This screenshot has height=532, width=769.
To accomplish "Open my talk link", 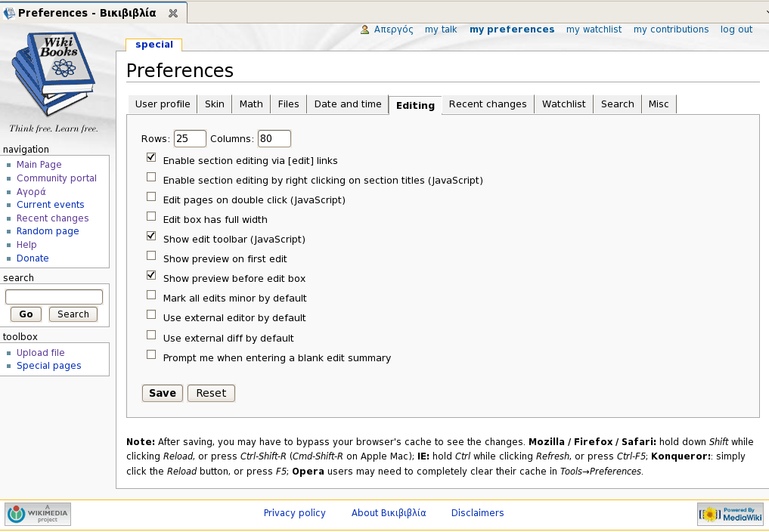I will [441, 29].
